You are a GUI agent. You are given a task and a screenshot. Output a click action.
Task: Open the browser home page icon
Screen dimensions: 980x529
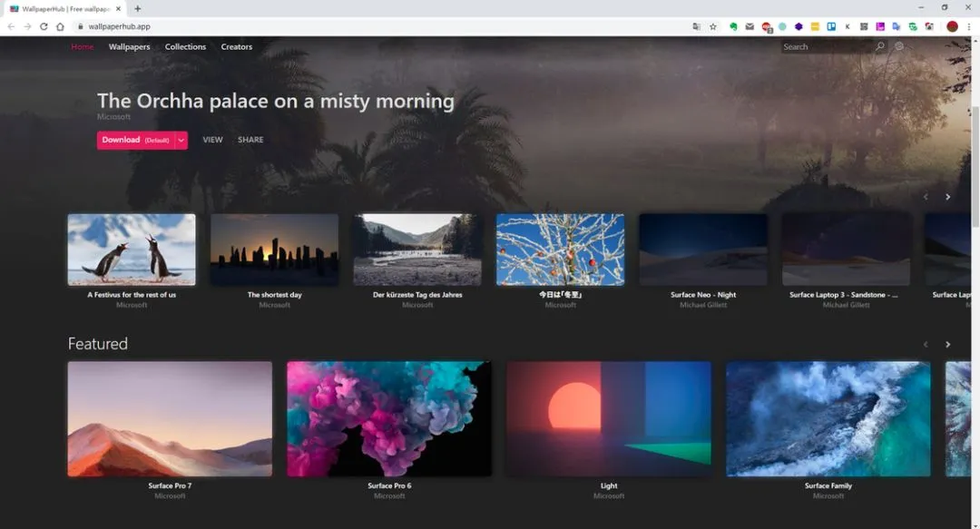click(60, 26)
